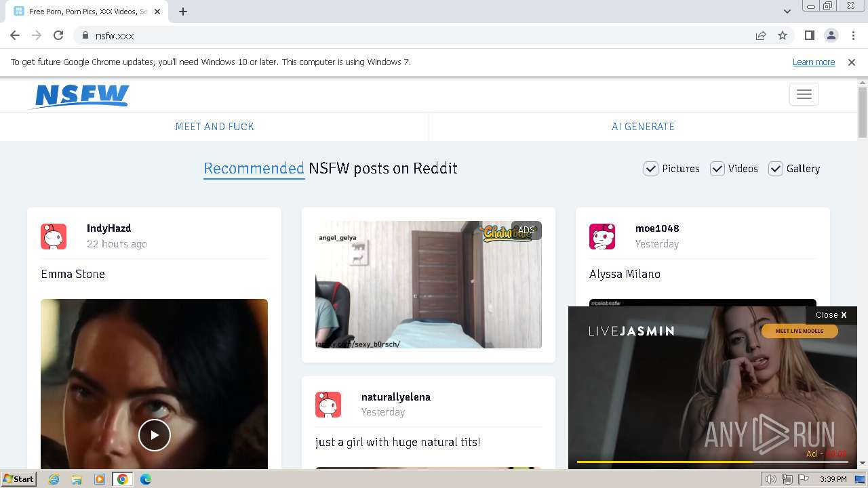Click the scrollbar down arrow
The image size is (868, 488).
pyautogui.click(x=863, y=464)
